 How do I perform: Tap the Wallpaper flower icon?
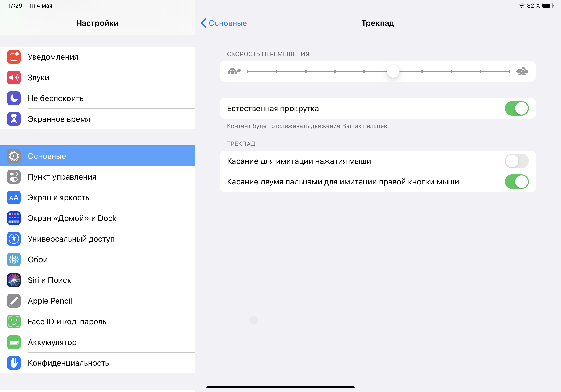[14, 259]
